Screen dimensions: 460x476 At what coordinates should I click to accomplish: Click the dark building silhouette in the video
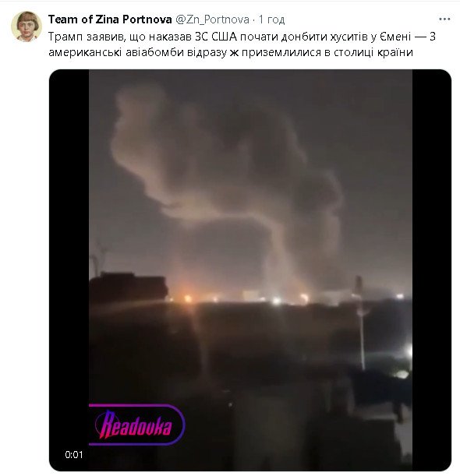[x=128, y=287]
